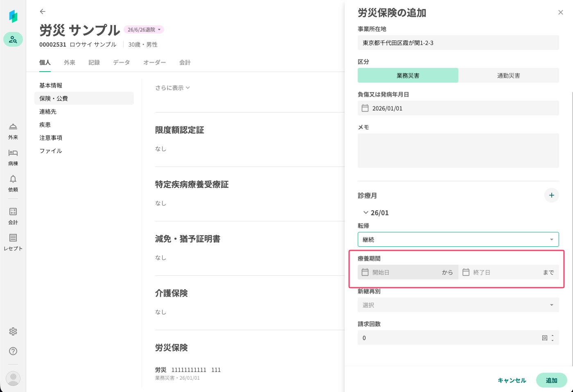
Task: Select 注意事項 in the side menu
Action: click(84, 137)
